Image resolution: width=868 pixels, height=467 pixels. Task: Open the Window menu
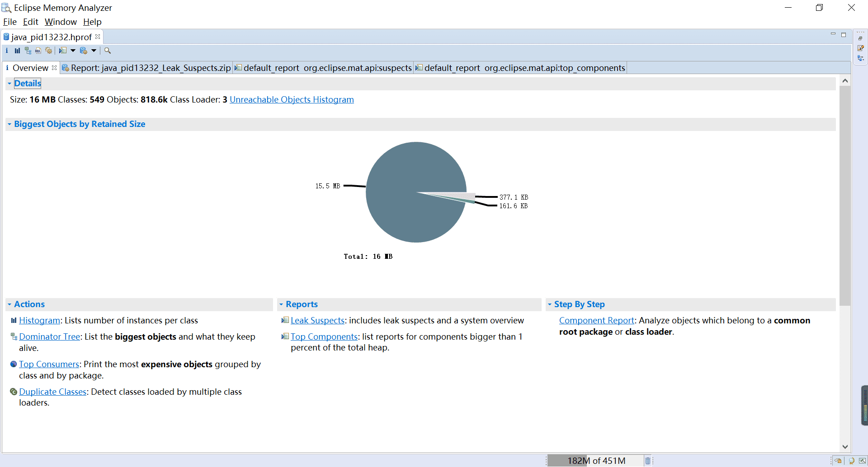click(61, 22)
